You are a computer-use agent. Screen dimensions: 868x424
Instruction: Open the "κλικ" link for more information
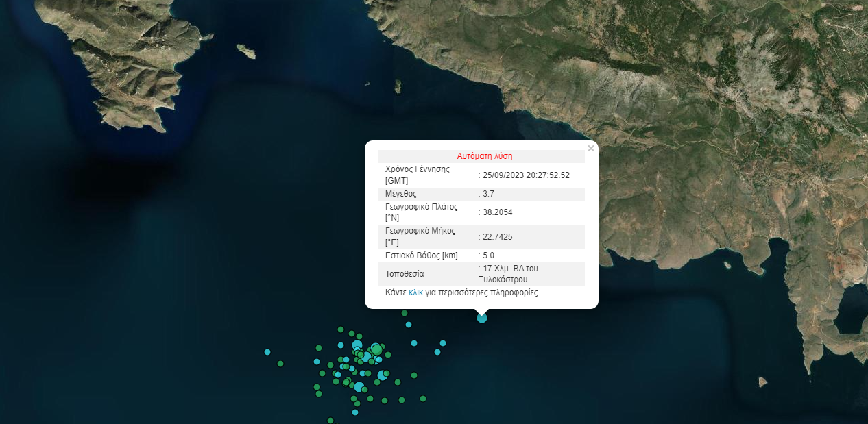point(415,292)
